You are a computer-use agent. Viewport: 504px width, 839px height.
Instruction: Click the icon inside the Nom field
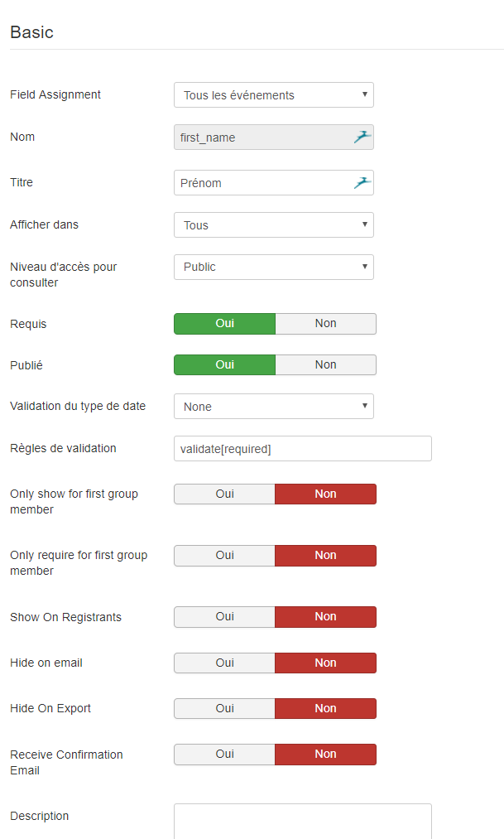pyautogui.click(x=362, y=137)
